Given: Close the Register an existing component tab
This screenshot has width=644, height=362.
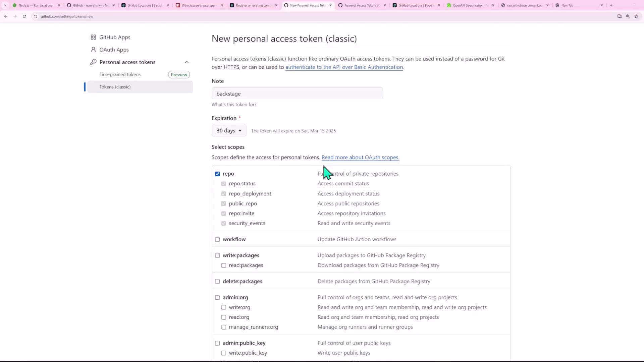Looking at the screenshot, I should [276, 5].
